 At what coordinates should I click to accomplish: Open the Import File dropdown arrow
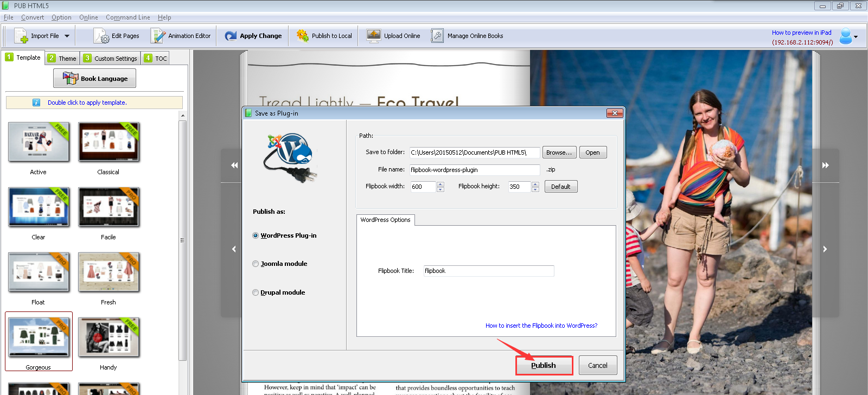pos(67,36)
